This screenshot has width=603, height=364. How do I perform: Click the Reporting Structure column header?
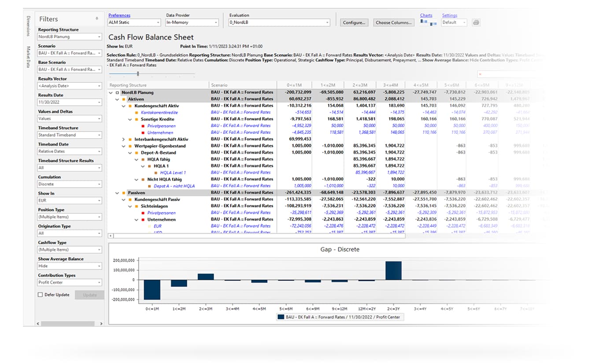pos(158,85)
